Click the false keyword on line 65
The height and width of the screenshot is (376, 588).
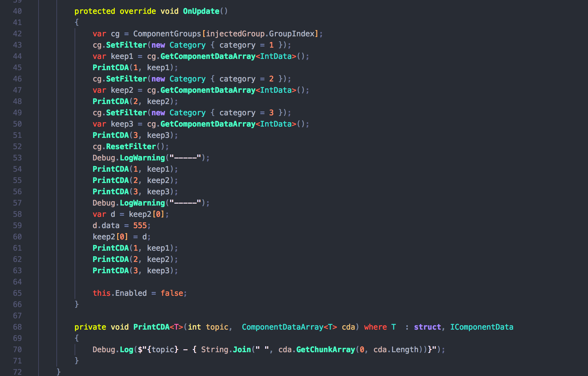pos(172,293)
